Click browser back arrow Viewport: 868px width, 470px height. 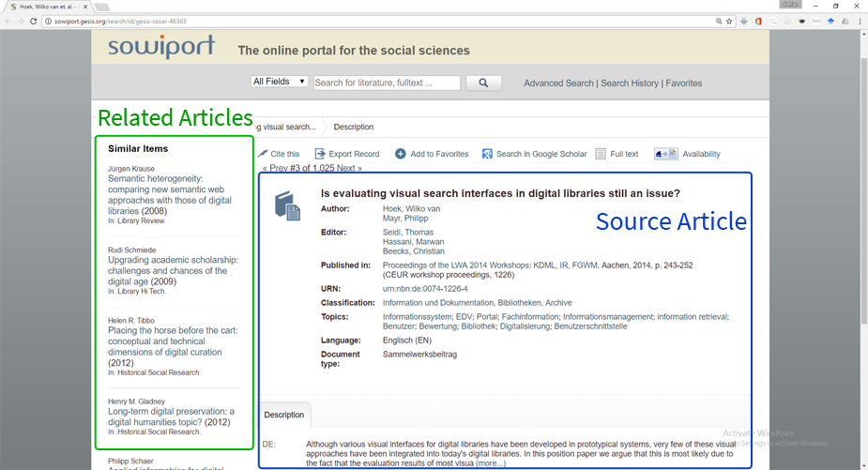8,21
